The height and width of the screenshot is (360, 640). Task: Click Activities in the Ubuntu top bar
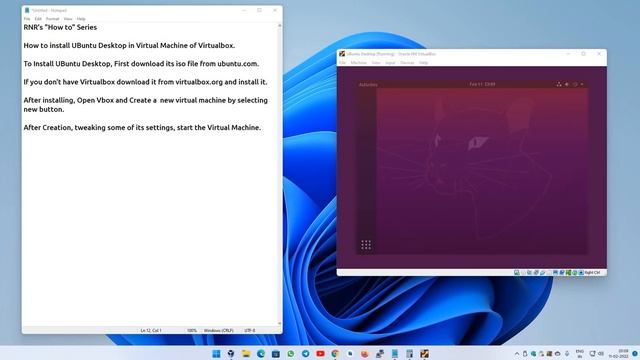368,84
